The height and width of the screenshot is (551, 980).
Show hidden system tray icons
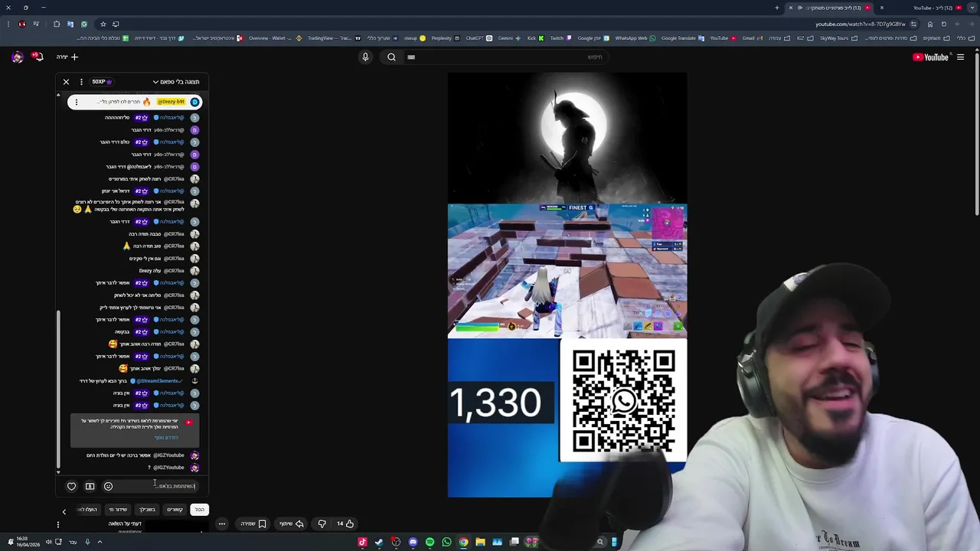(100, 542)
